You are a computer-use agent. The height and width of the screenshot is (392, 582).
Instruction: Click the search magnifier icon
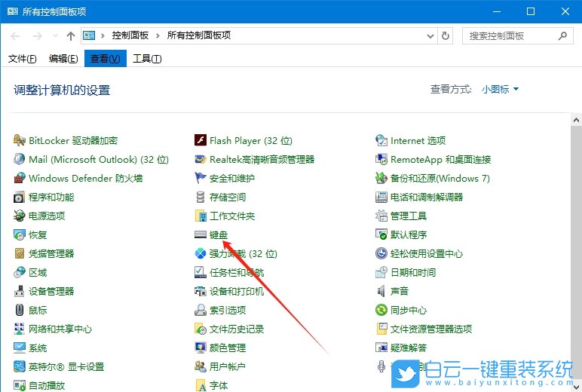coord(562,36)
